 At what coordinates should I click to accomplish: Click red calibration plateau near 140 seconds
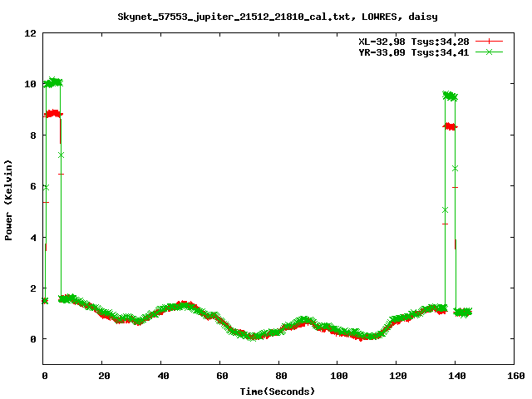coord(450,126)
